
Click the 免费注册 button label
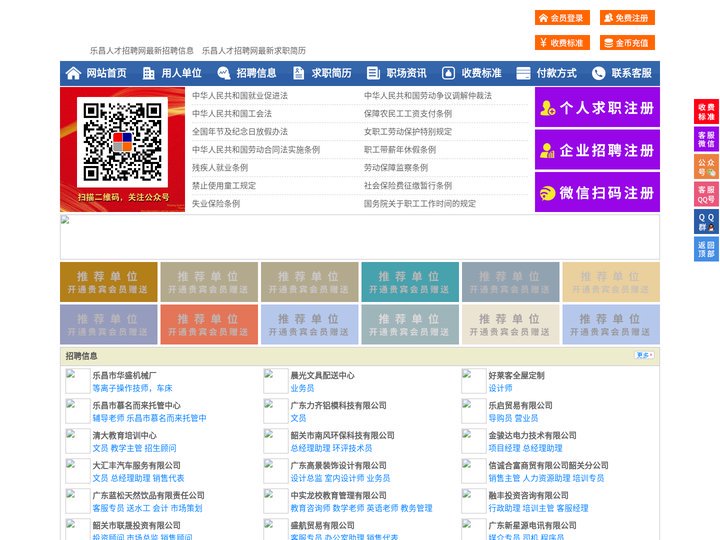632,18
